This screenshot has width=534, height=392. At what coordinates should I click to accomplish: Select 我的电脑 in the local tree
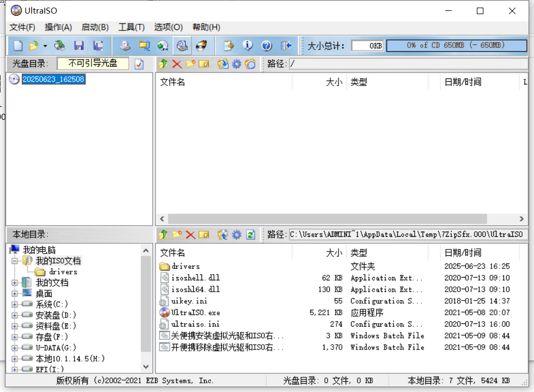pyautogui.click(x=39, y=250)
